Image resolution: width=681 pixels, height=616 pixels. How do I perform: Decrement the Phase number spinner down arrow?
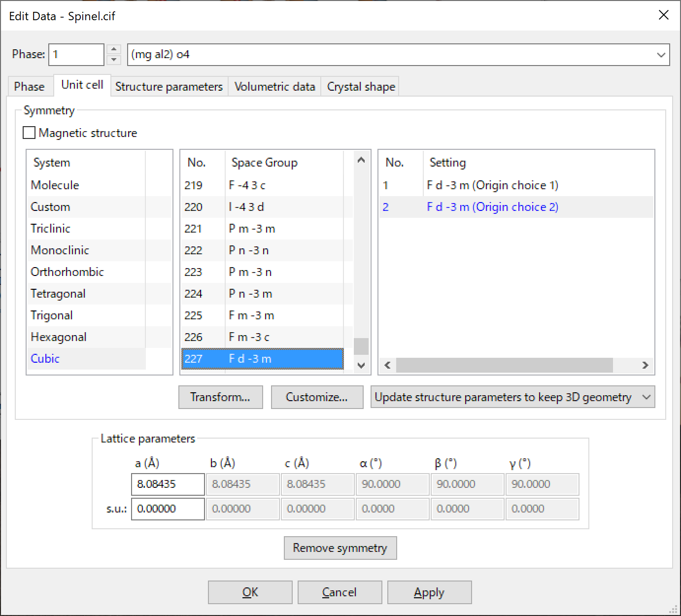tap(114, 60)
